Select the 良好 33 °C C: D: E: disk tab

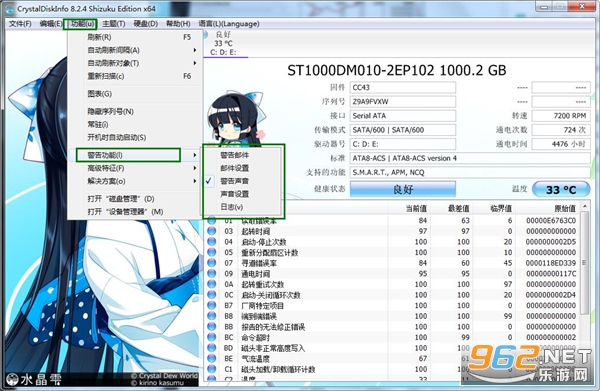226,44
